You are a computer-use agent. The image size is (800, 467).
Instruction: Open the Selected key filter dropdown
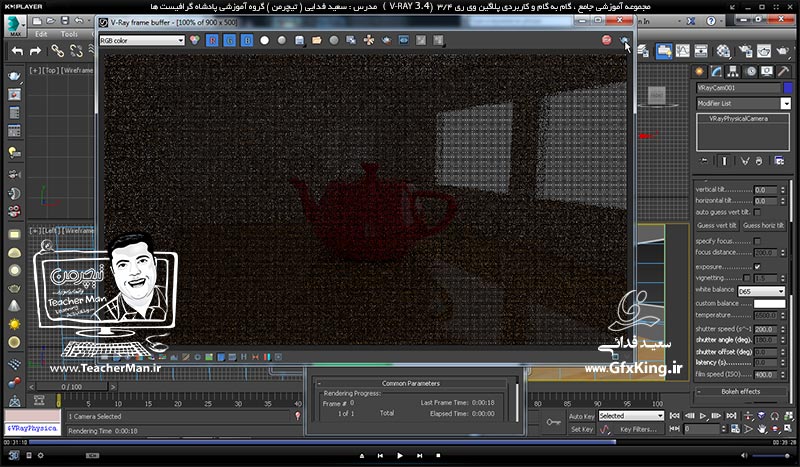631,416
